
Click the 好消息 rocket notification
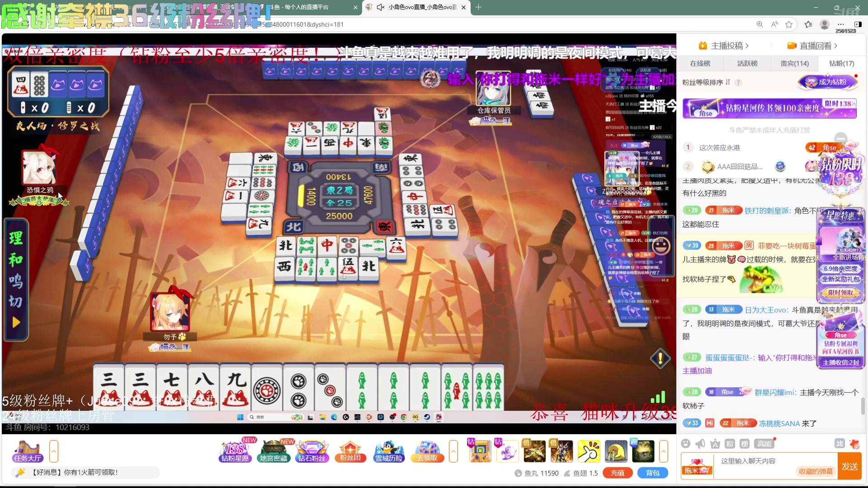[85, 473]
